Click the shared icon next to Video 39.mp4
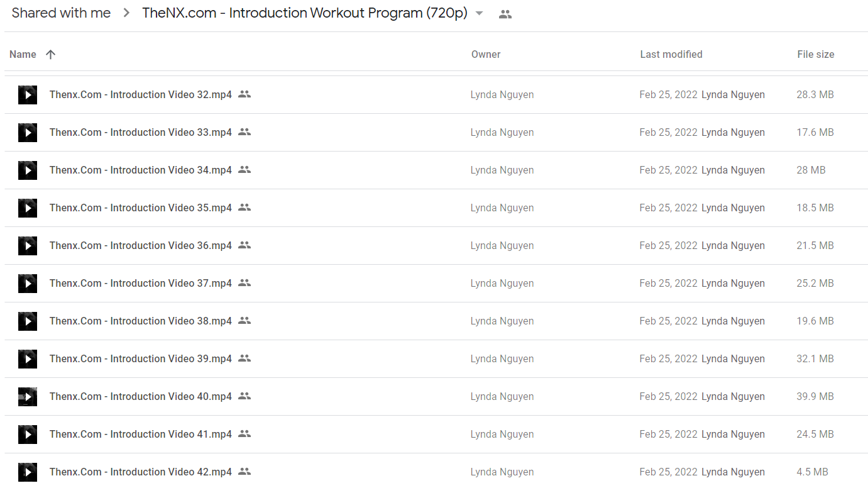The width and height of the screenshot is (868, 488). [x=244, y=358]
